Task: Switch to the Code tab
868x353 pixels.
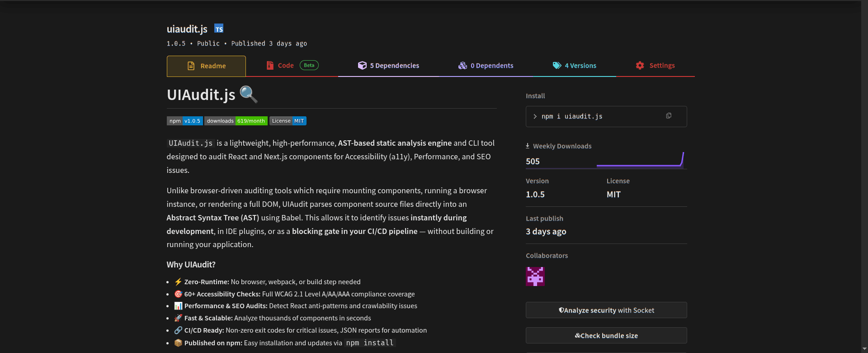Action: click(292, 66)
